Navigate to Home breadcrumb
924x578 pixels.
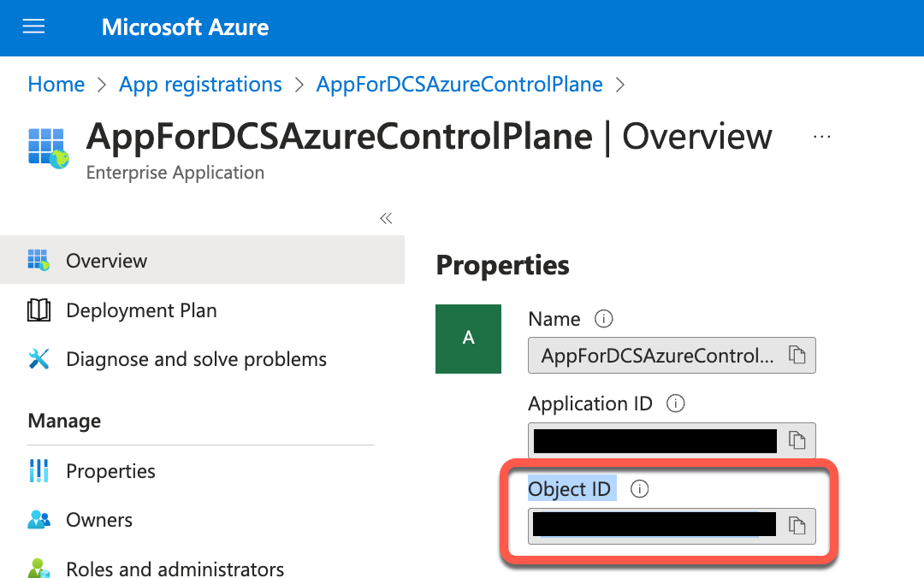tap(56, 85)
